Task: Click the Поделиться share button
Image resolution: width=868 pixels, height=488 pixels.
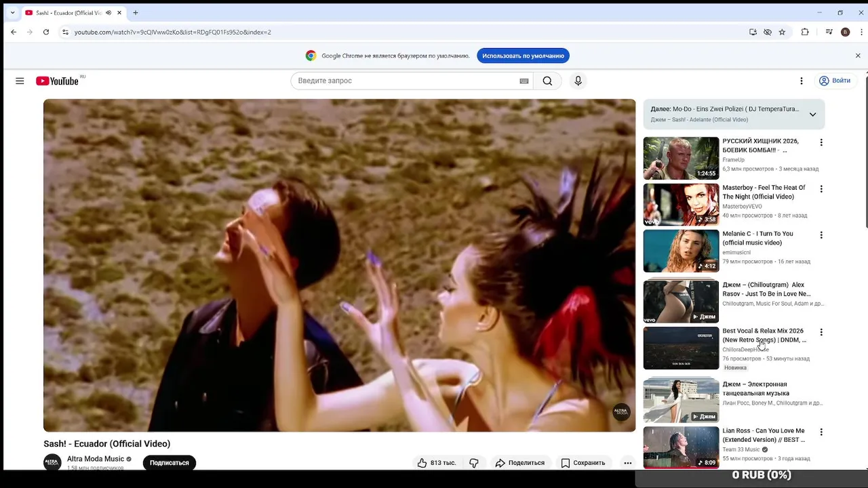Action: coord(520,463)
